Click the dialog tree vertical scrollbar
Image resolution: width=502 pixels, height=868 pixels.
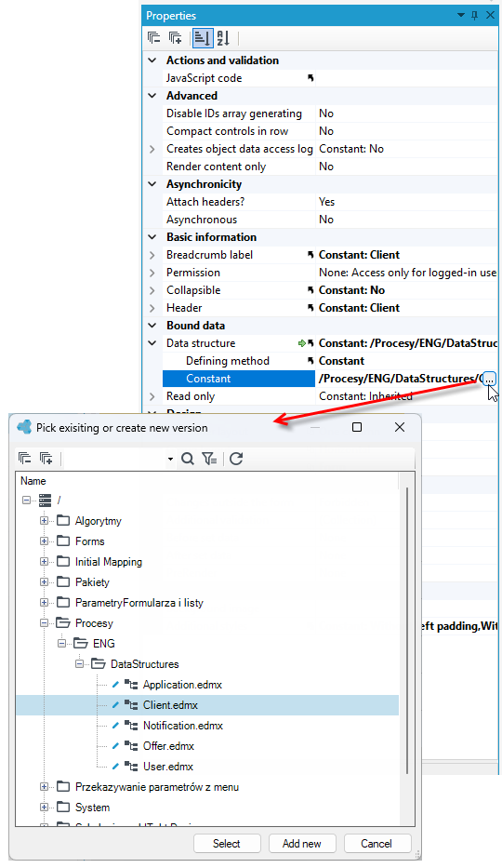[x=408, y=631]
